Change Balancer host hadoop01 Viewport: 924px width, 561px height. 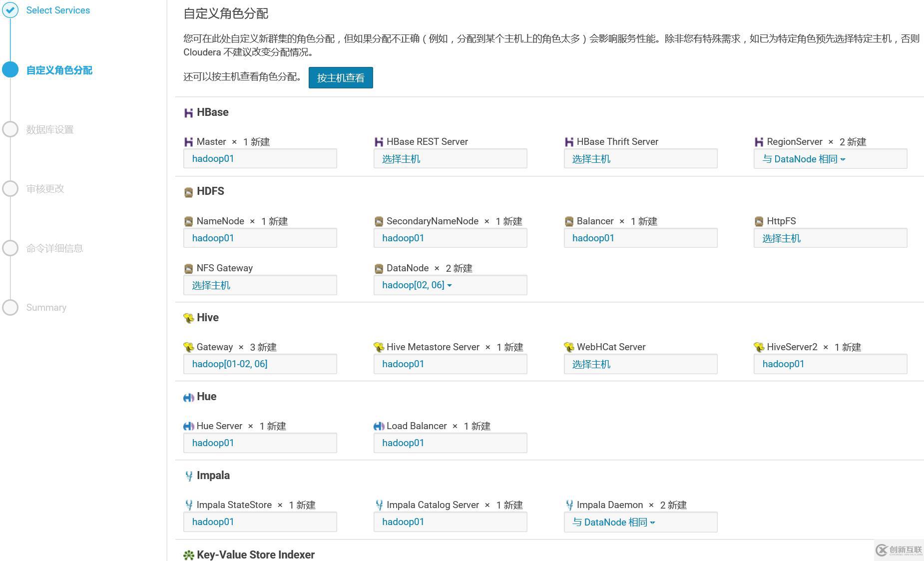tap(640, 238)
